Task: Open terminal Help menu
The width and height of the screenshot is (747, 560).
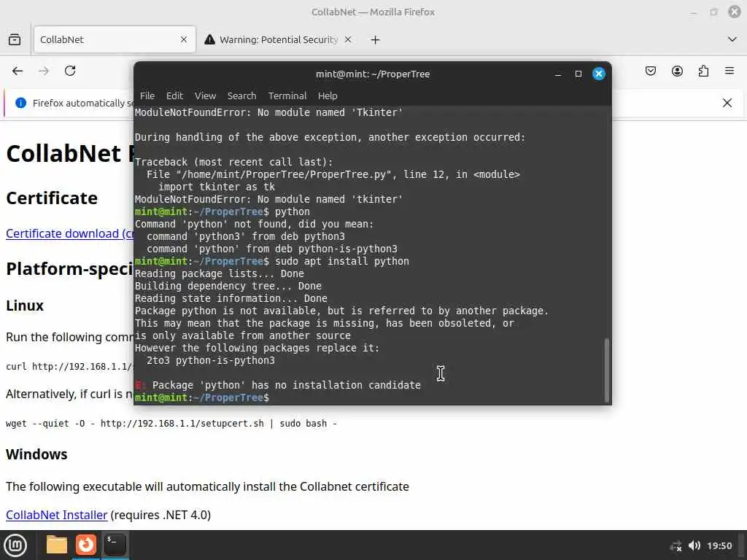Action: pos(328,96)
